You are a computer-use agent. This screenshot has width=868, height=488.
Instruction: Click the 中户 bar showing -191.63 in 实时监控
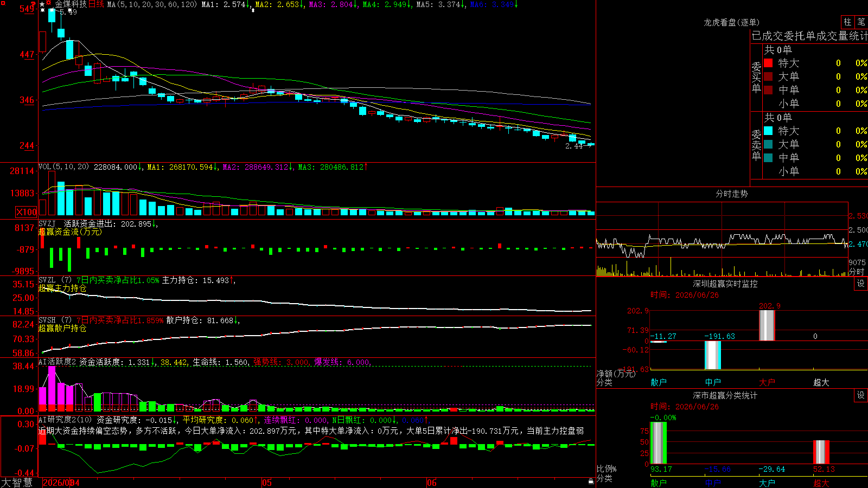(x=713, y=355)
